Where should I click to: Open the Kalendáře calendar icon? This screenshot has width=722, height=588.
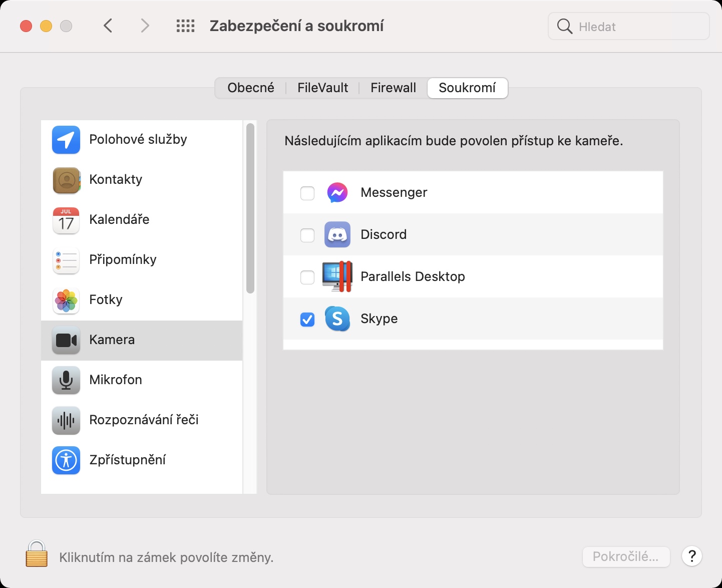(66, 220)
